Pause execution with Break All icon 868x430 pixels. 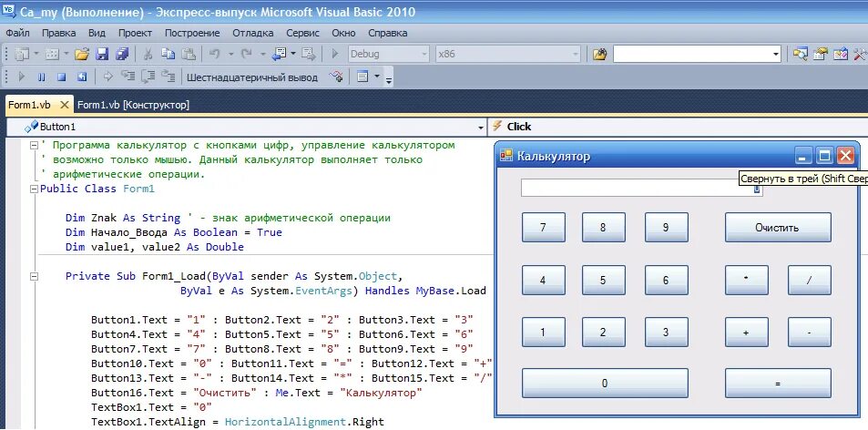click(42, 77)
